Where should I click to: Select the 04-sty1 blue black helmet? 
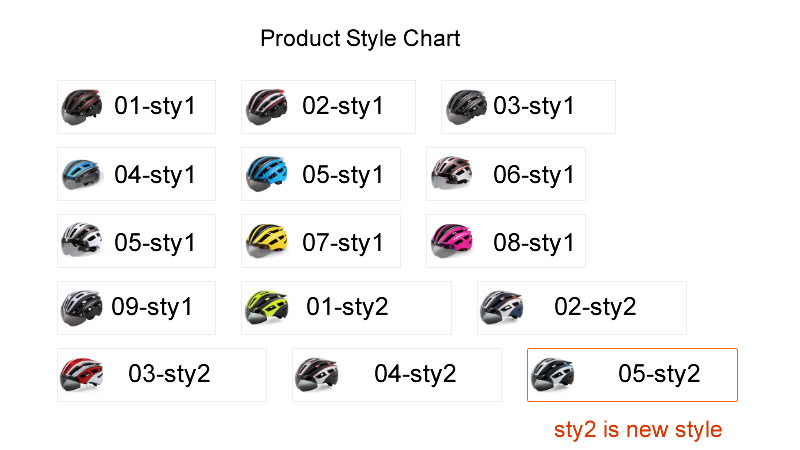136,174
